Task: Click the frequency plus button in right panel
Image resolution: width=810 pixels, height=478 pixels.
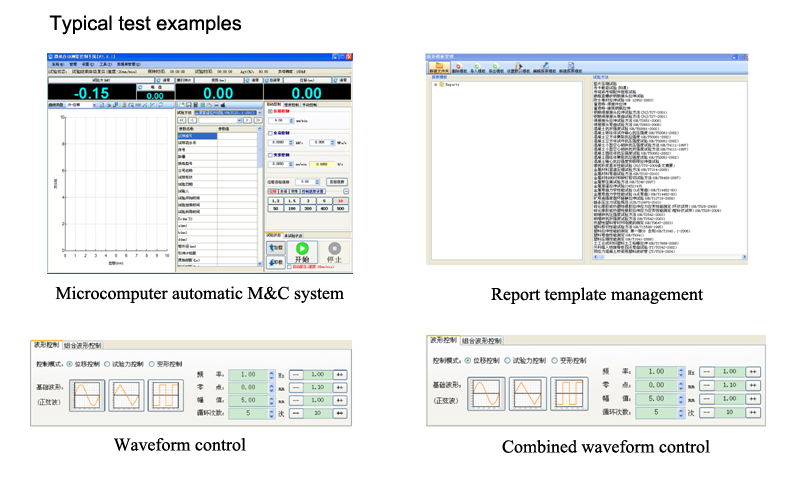Action: click(x=753, y=371)
